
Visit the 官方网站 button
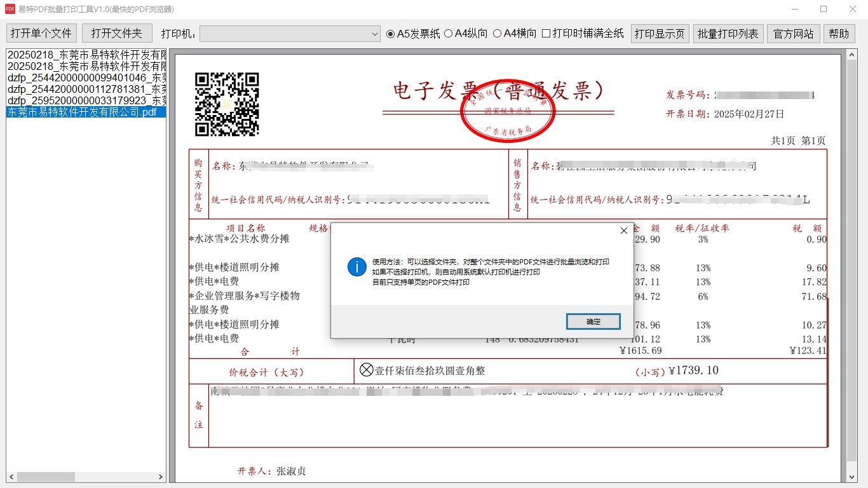click(x=794, y=34)
